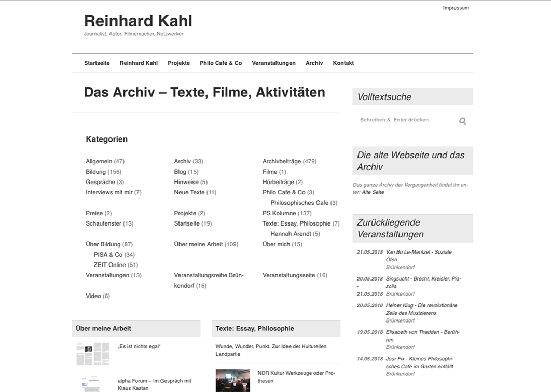Open the alpha Forum article thumbnail
The image size is (551, 392).
93,383
